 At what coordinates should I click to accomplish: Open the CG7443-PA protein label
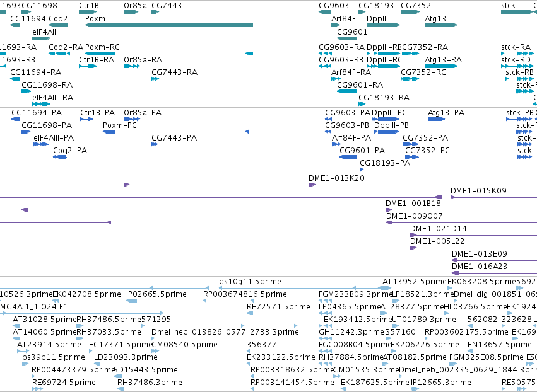pos(174,138)
